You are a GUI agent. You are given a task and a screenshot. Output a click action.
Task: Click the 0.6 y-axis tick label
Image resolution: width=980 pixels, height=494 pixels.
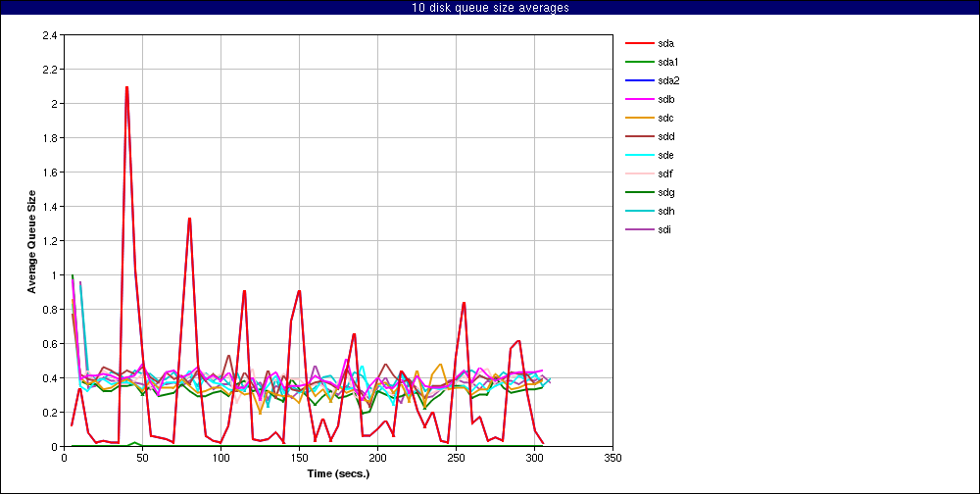[50, 344]
